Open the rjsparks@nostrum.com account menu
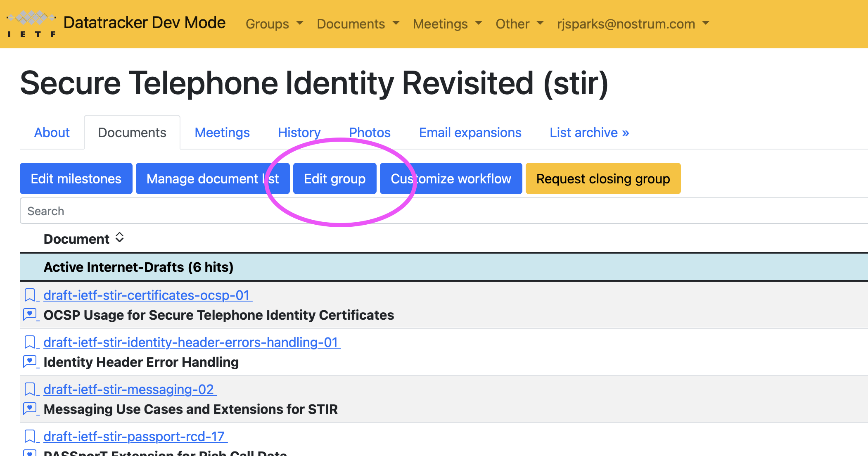The height and width of the screenshot is (456, 868). coord(632,24)
